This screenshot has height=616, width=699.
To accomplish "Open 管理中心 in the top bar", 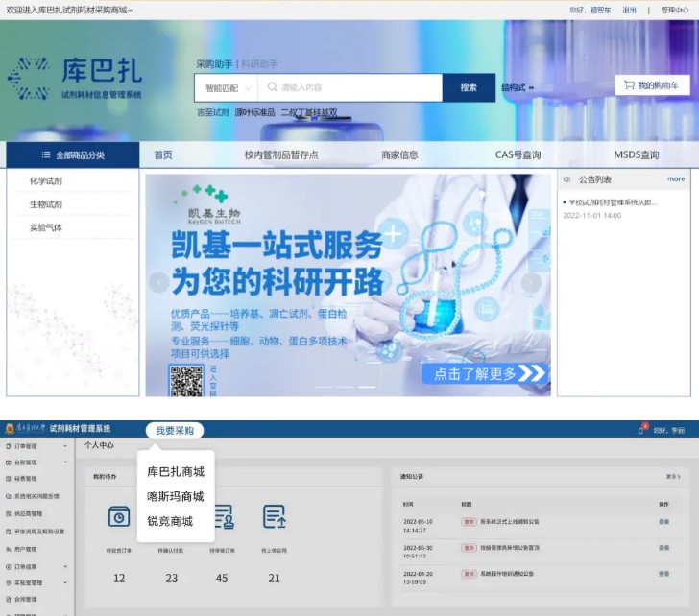I will click(674, 10).
